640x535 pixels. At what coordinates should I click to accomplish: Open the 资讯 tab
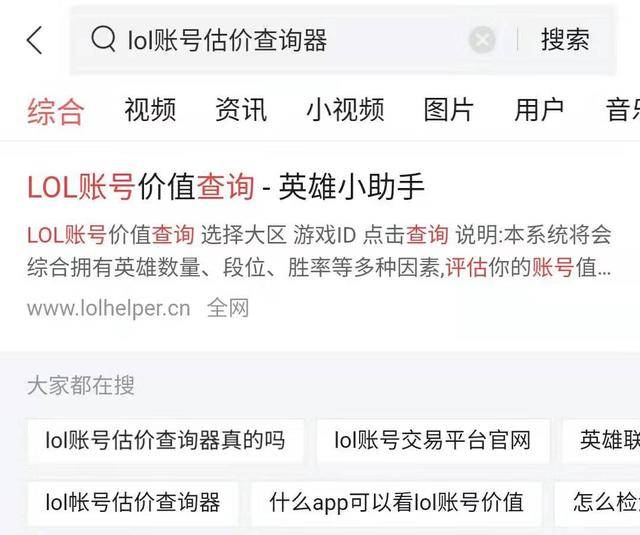click(241, 110)
